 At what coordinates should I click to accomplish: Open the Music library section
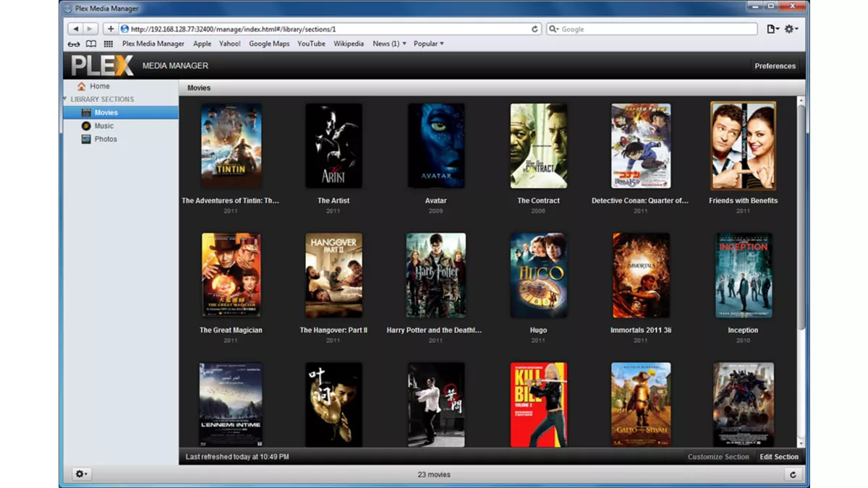[x=103, y=126]
